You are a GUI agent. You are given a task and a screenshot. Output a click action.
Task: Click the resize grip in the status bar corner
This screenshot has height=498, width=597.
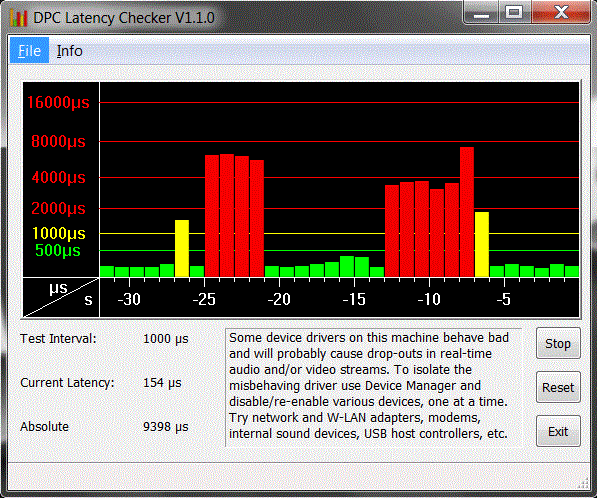[583, 484]
